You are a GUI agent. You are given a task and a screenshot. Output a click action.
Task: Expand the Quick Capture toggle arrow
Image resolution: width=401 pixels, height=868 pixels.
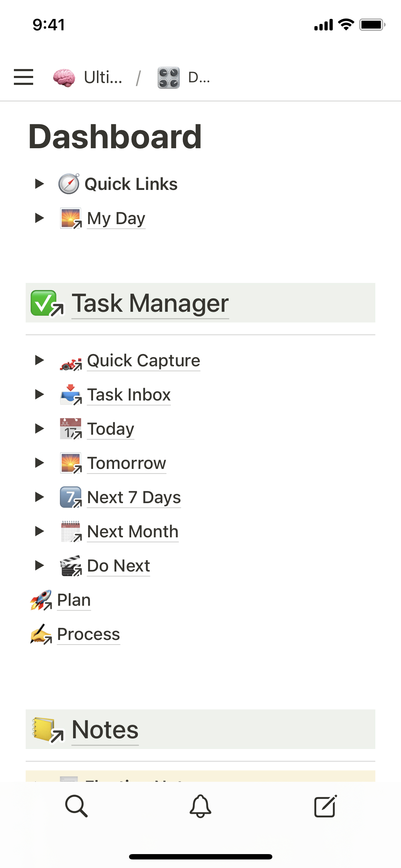click(x=39, y=360)
